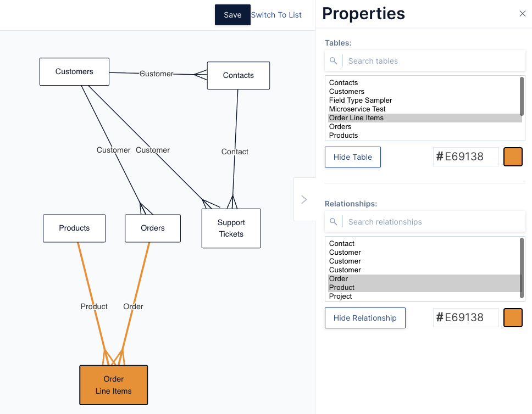Click the Tables list scrollbar
The image size is (532, 414).
coord(522,96)
